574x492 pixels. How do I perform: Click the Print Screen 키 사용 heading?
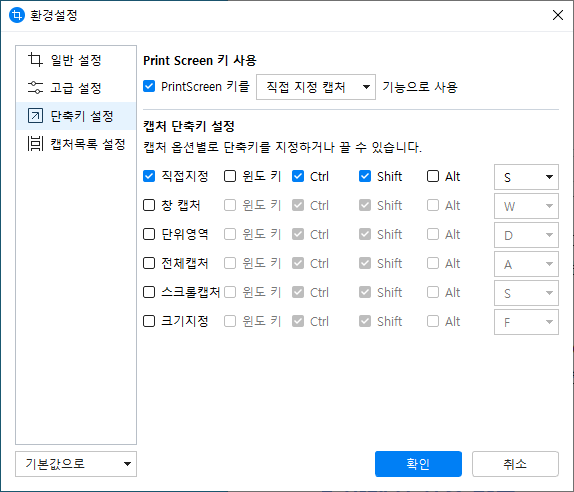point(200,60)
